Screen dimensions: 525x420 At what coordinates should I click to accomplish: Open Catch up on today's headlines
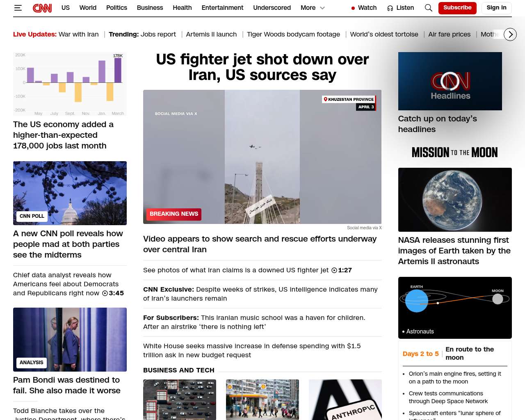coord(438,124)
